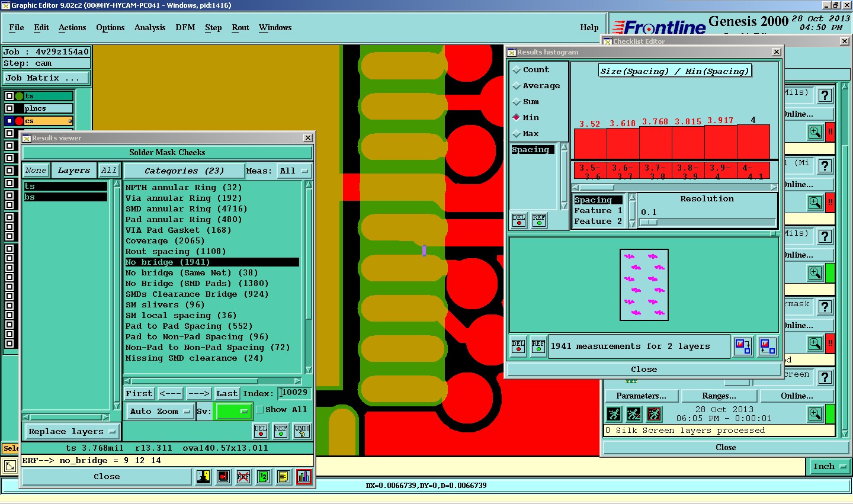This screenshot has width=853, height=504.
Task: Toggle the cs layer checkbox
Action: 9,121
